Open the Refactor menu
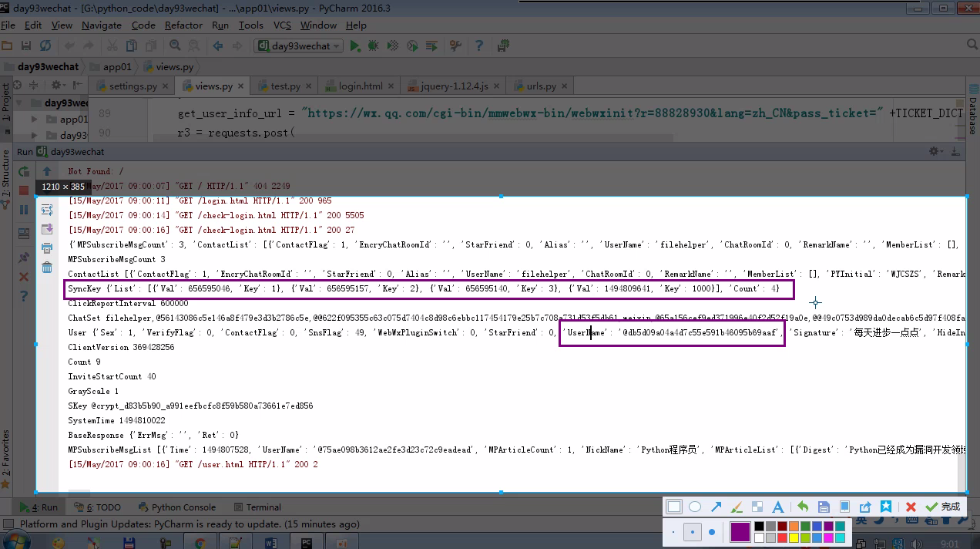 [183, 25]
